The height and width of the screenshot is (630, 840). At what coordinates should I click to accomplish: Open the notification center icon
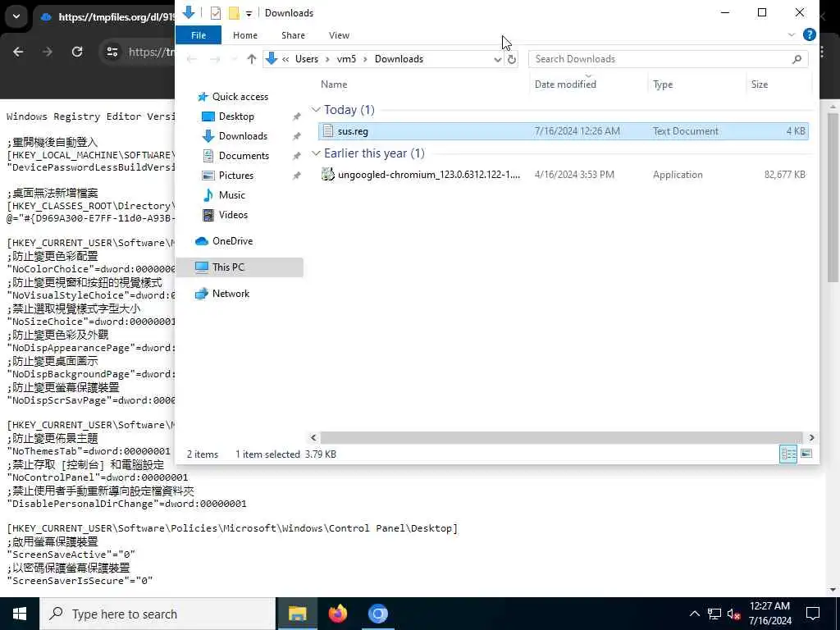click(813, 614)
